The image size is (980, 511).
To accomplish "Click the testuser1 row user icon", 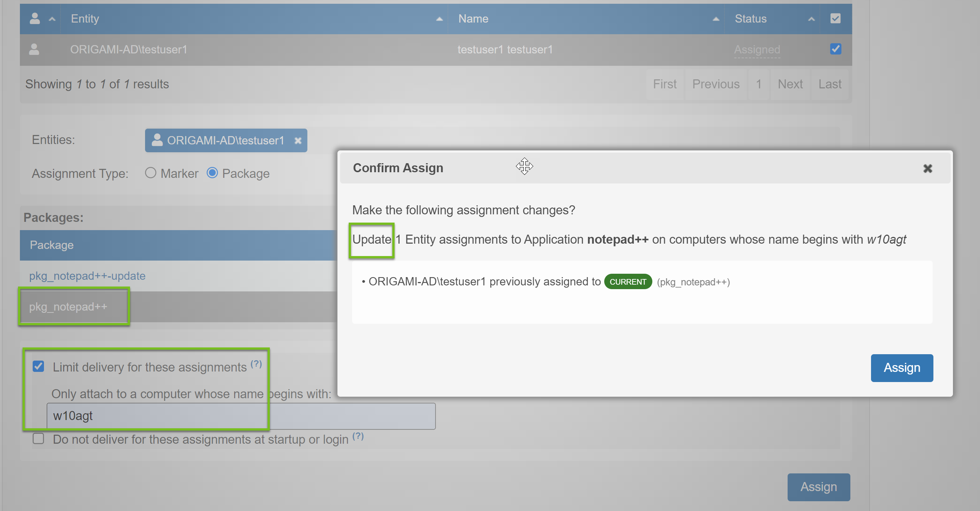I will tap(34, 49).
